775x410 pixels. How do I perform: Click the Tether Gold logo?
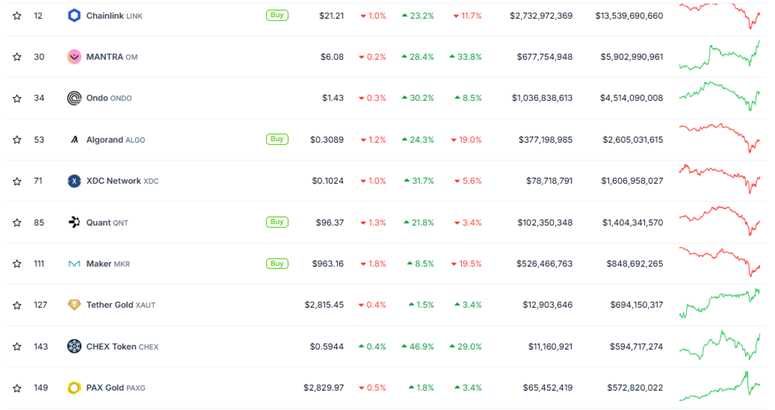pos(74,305)
